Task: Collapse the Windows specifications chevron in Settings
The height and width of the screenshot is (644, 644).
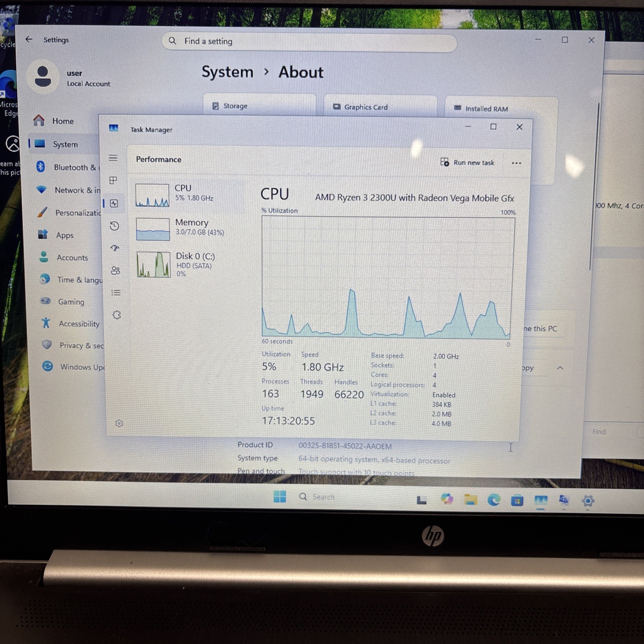Action: (x=560, y=368)
